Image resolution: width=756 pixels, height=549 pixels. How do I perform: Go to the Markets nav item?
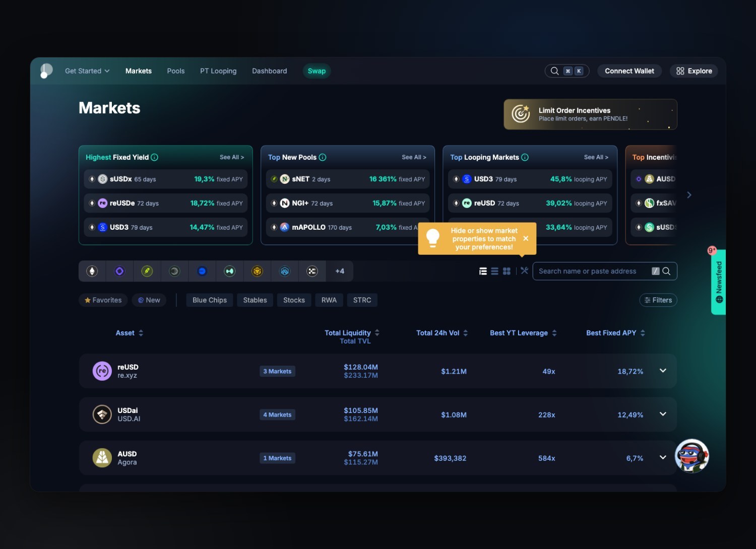[x=139, y=71]
